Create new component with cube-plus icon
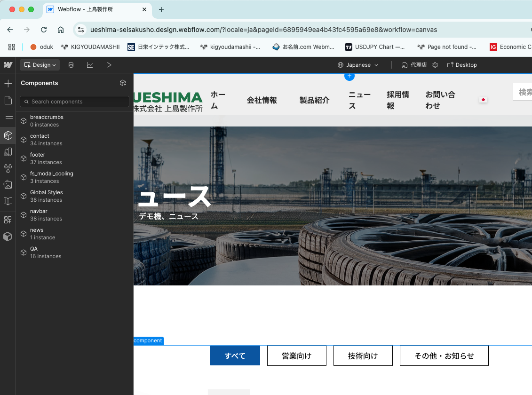The image size is (532, 395). (123, 83)
